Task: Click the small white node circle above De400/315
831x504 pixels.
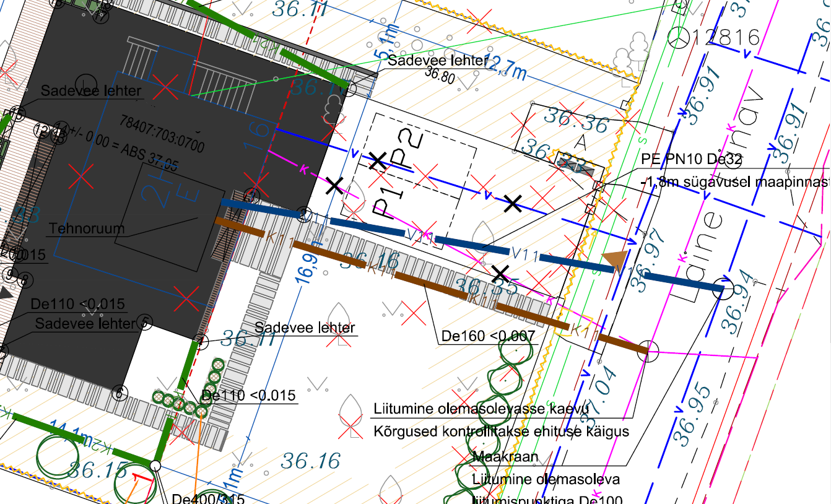Action: (x=155, y=466)
